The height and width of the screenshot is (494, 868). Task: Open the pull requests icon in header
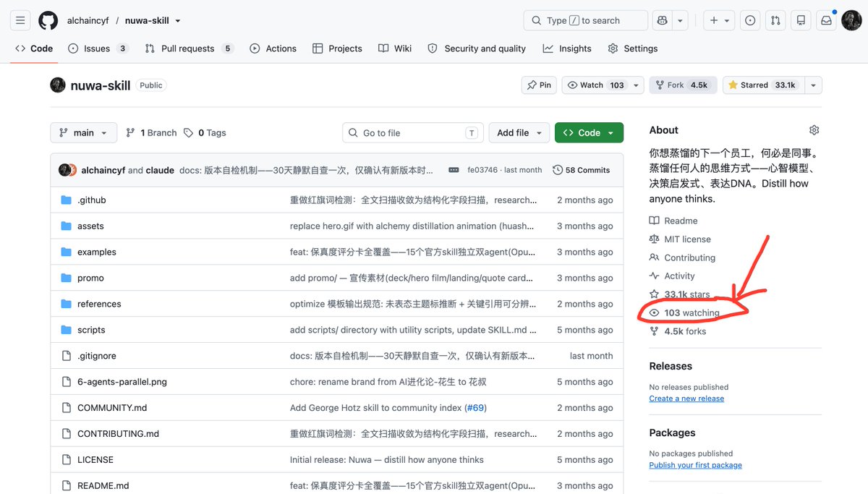point(775,20)
